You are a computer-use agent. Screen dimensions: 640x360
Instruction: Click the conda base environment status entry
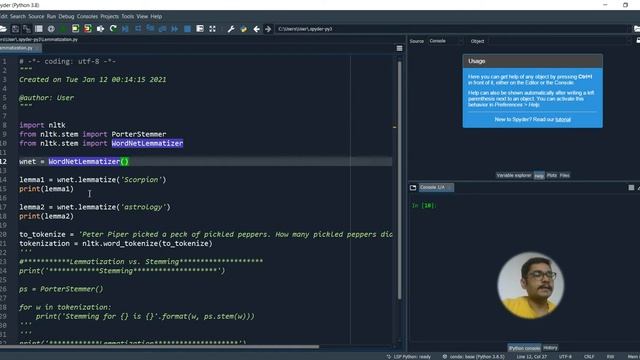(x=474, y=357)
